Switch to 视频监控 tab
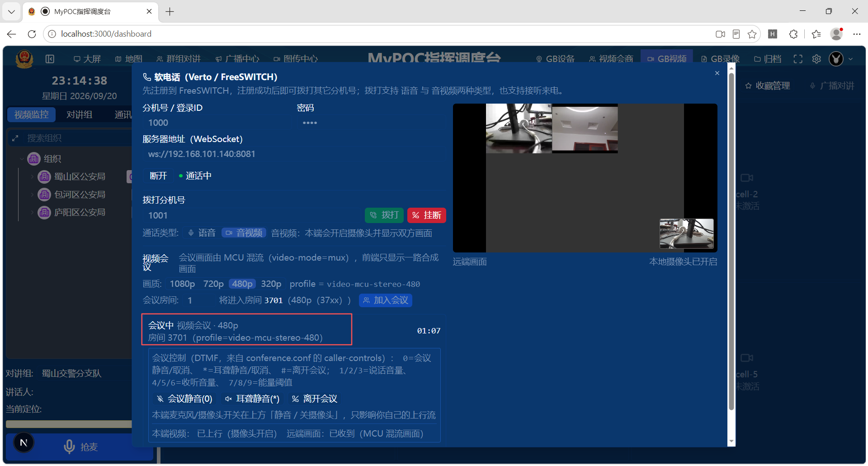The image size is (868, 466). coord(31,115)
